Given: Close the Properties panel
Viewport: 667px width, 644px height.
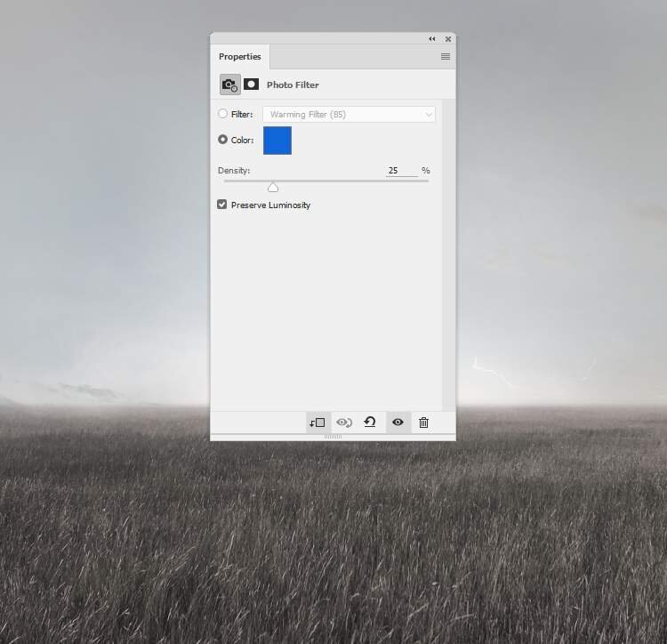Looking at the screenshot, I should 448,39.
